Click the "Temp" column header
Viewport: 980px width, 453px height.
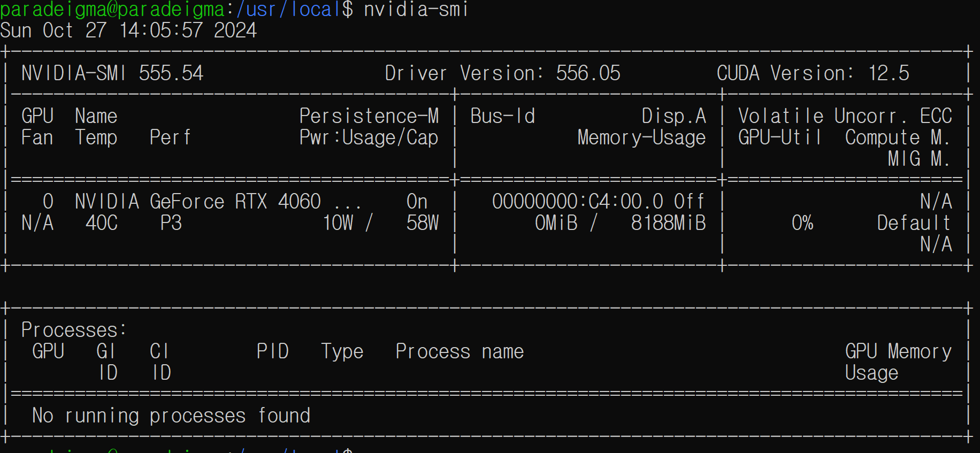96,137
